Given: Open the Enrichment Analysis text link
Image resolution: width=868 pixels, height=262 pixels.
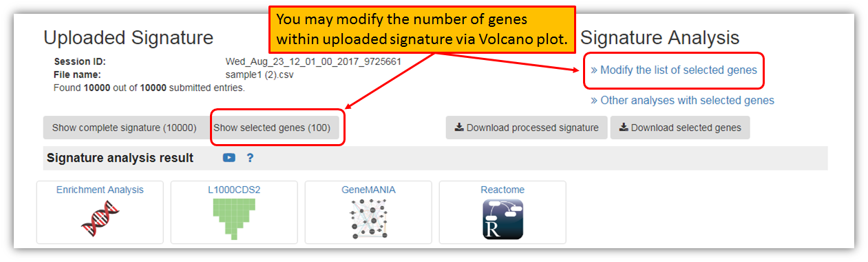Looking at the screenshot, I should (x=100, y=190).
